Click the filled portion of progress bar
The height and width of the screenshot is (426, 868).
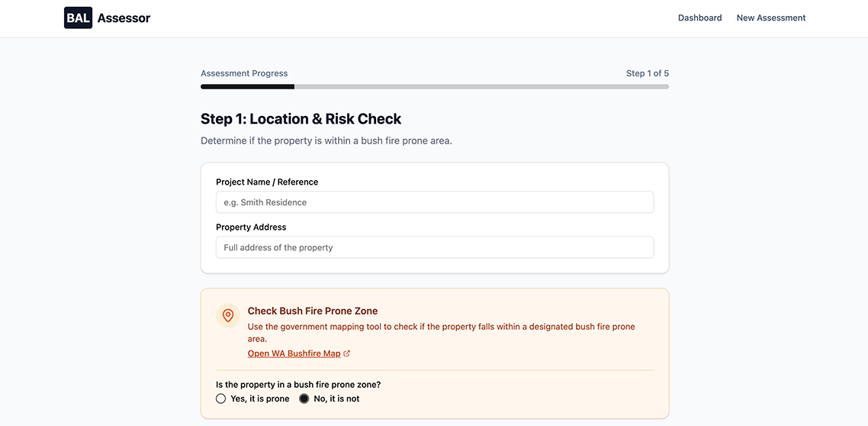247,87
